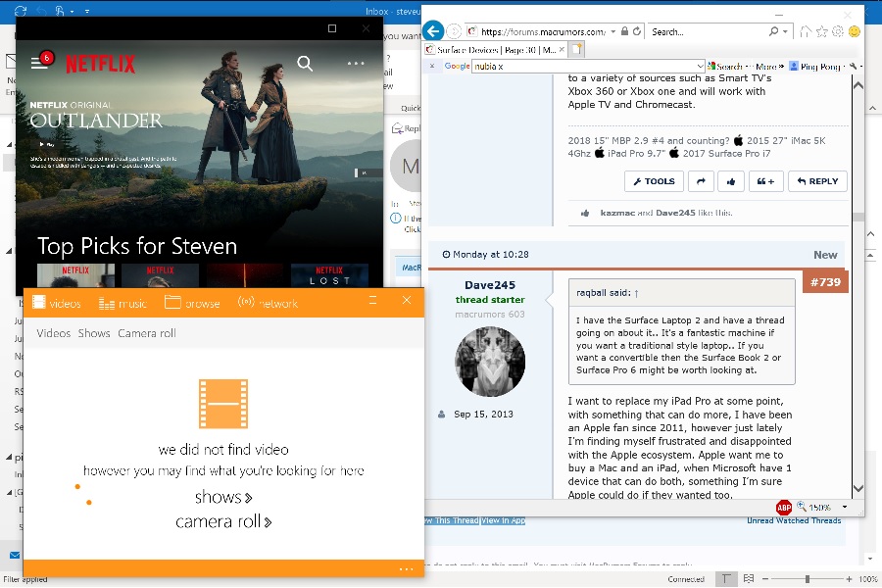The height and width of the screenshot is (588, 882).
Task: Open browser tools gear icon
Action: [838, 31]
